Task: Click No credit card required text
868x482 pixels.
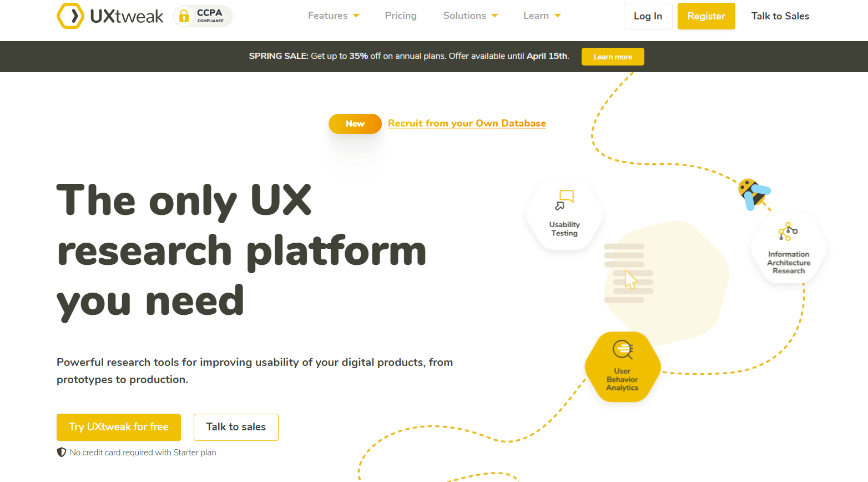Action: point(143,453)
